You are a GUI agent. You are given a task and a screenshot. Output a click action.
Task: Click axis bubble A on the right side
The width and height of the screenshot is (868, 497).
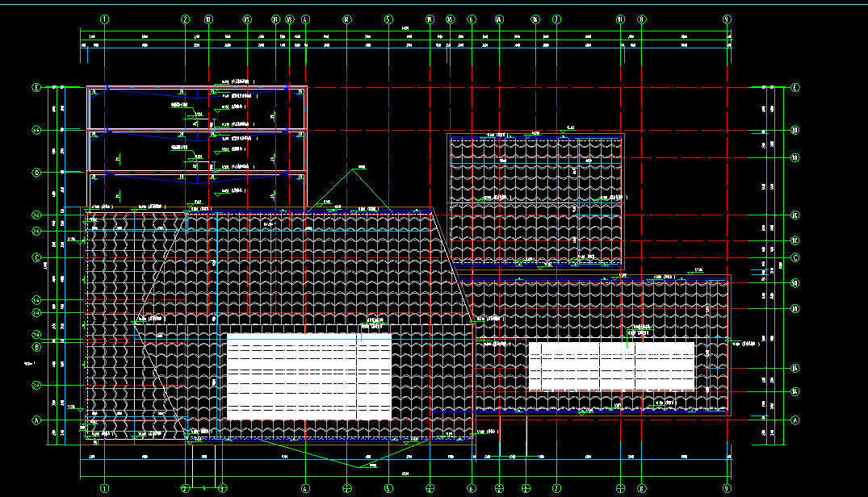point(795,420)
